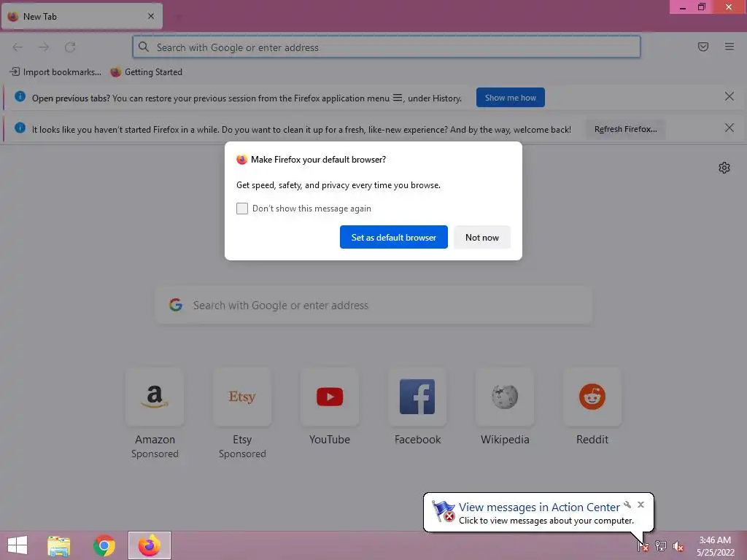747x560 pixels.
Task: Open the Windows Start button
Action: tap(18, 545)
